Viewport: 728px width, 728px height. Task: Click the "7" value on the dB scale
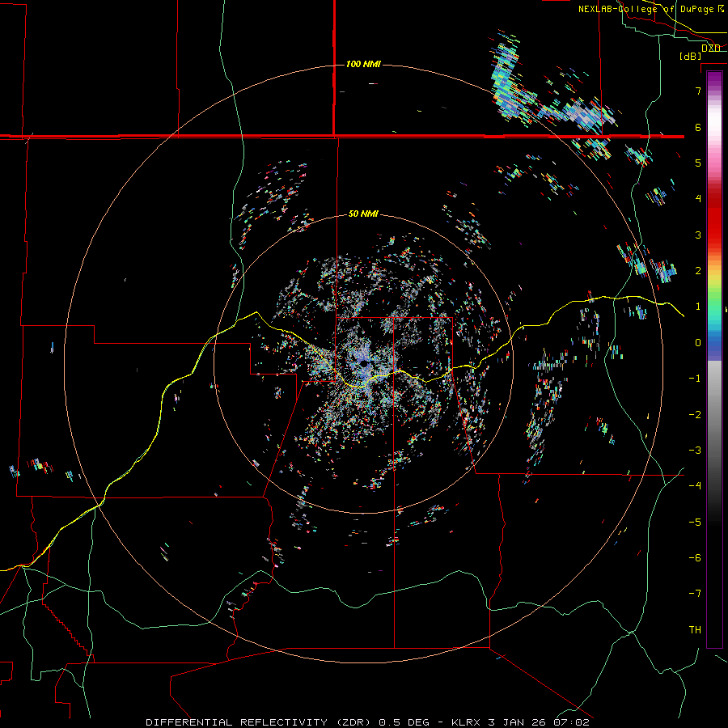698,91
